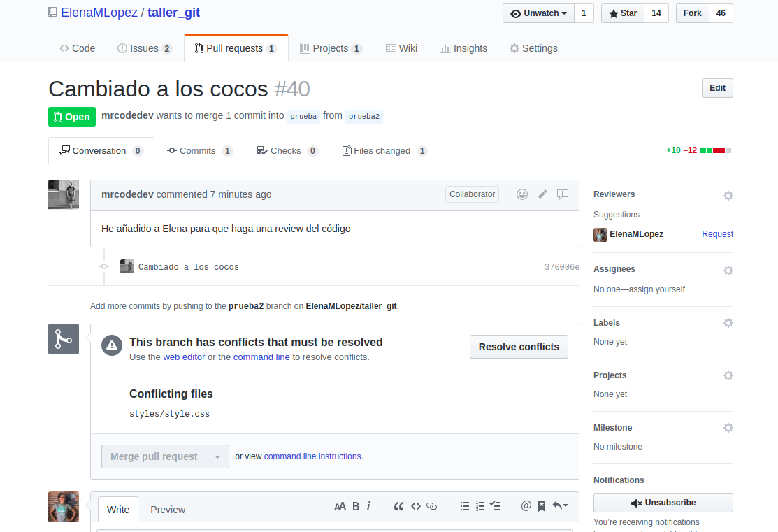Insert a numbered list

coord(480,506)
